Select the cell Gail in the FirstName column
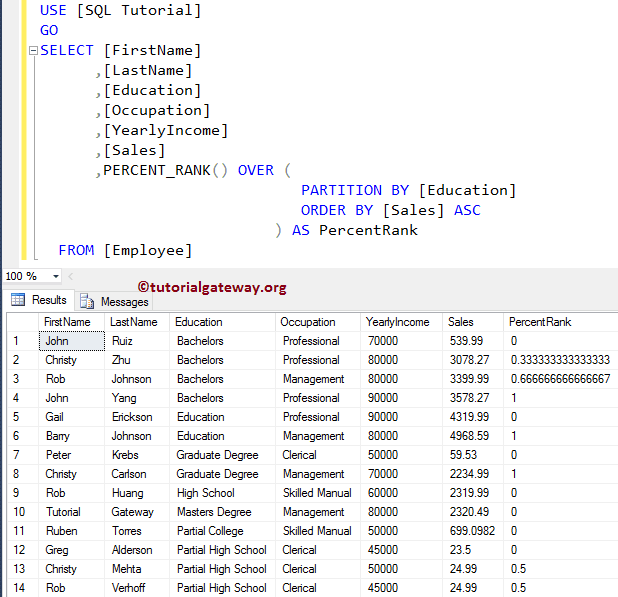 point(71,417)
